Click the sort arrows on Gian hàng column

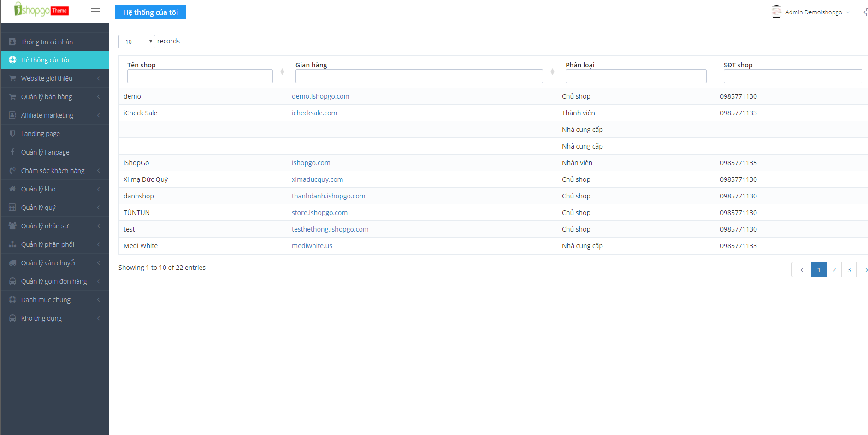(552, 72)
